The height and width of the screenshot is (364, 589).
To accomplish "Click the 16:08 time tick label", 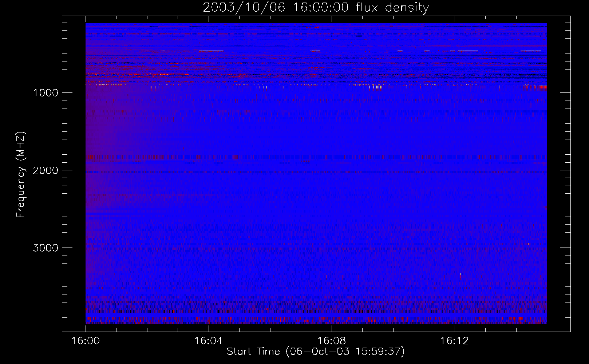I will click(331, 341).
